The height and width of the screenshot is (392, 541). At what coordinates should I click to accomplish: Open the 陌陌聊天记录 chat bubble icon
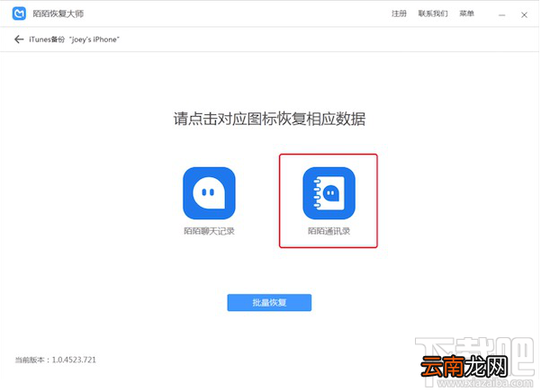[x=209, y=193]
